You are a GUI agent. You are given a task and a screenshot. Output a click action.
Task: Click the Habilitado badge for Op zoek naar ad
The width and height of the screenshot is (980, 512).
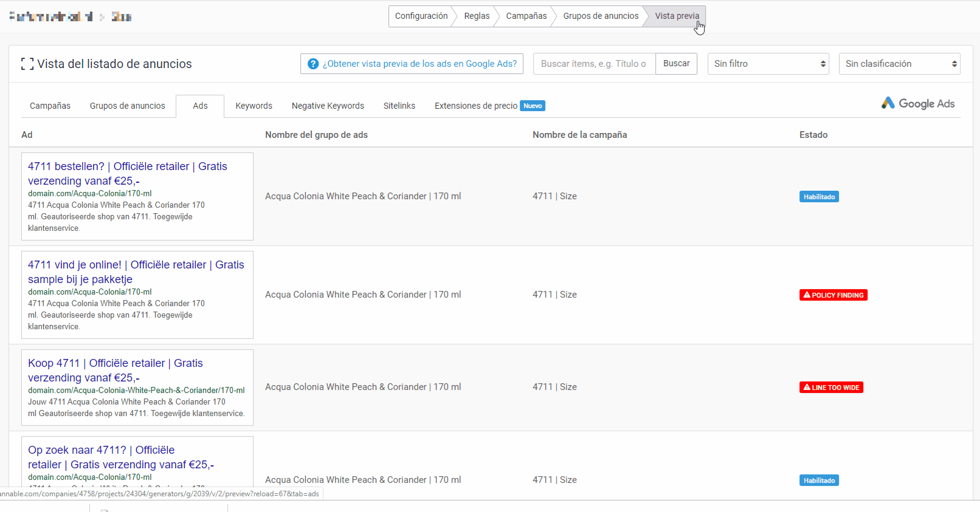[819, 480]
